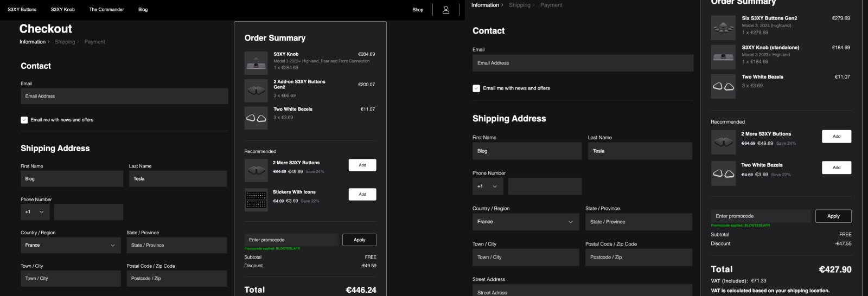Select the Shipping breadcrumb in the right checkout page

click(520, 5)
